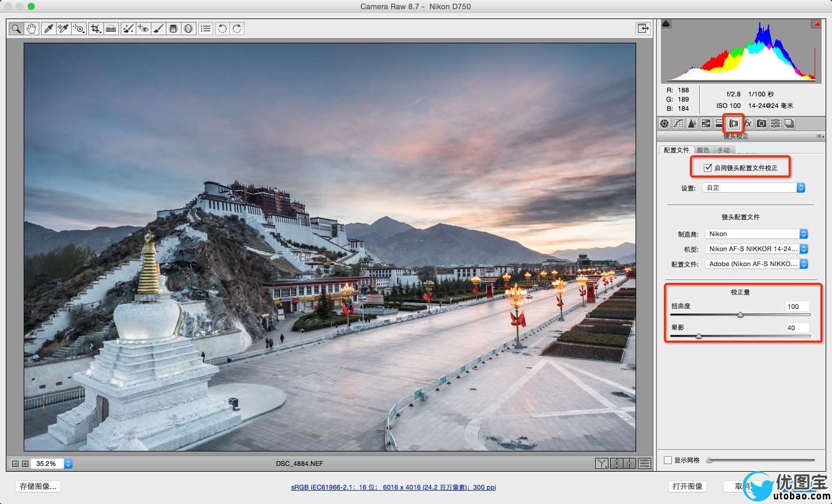This screenshot has height=504, width=832.
Task: Toggle highlight clipping warning in histogram
Action: click(x=816, y=24)
